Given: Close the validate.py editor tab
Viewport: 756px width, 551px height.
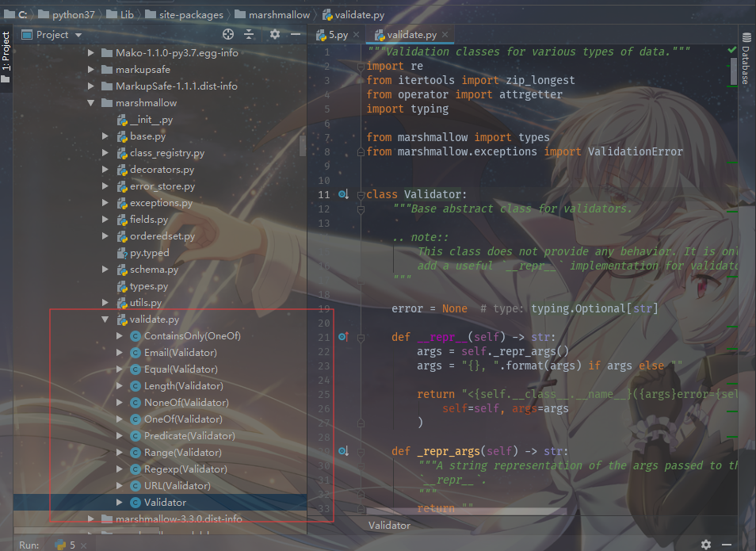Looking at the screenshot, I should pos(445,35).
